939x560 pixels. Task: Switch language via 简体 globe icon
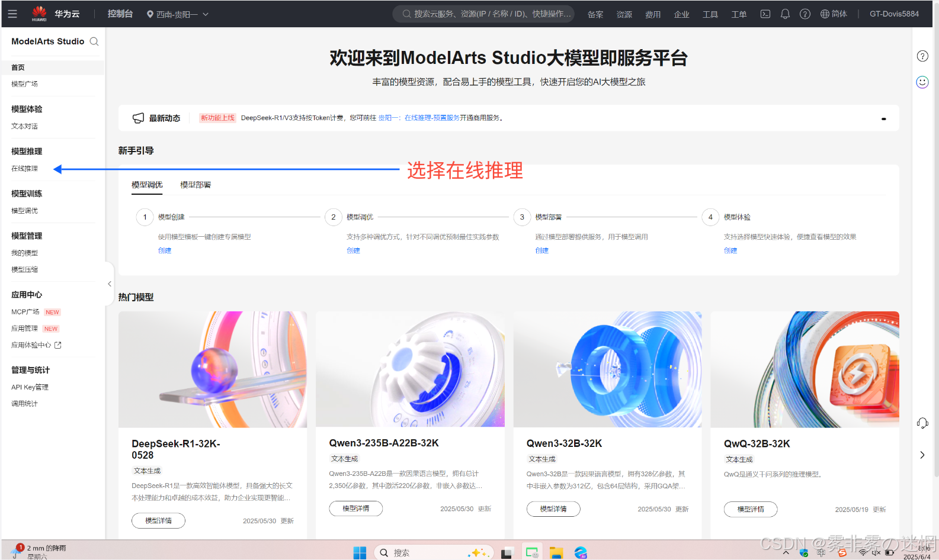[834, 14]
